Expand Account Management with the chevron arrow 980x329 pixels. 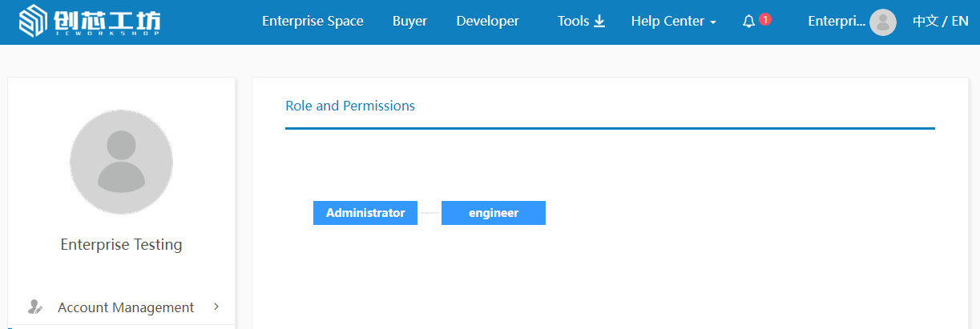coord(216,307)
